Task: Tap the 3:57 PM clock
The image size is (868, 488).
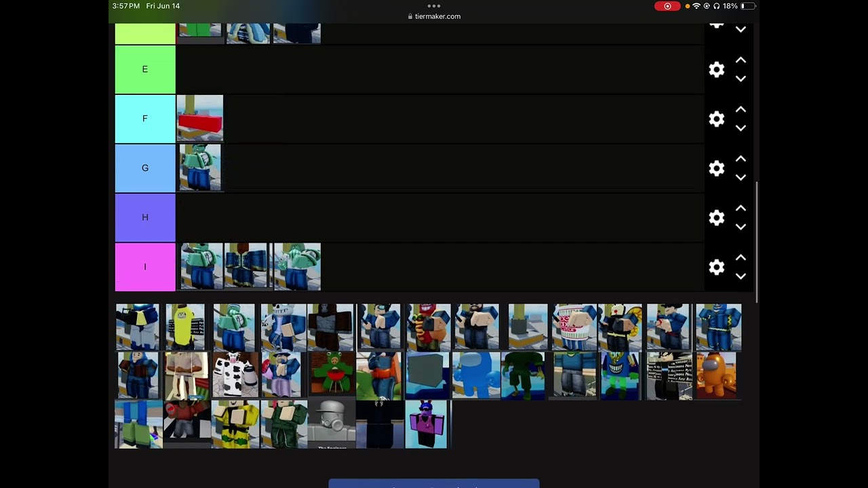Action: point(126,6)
